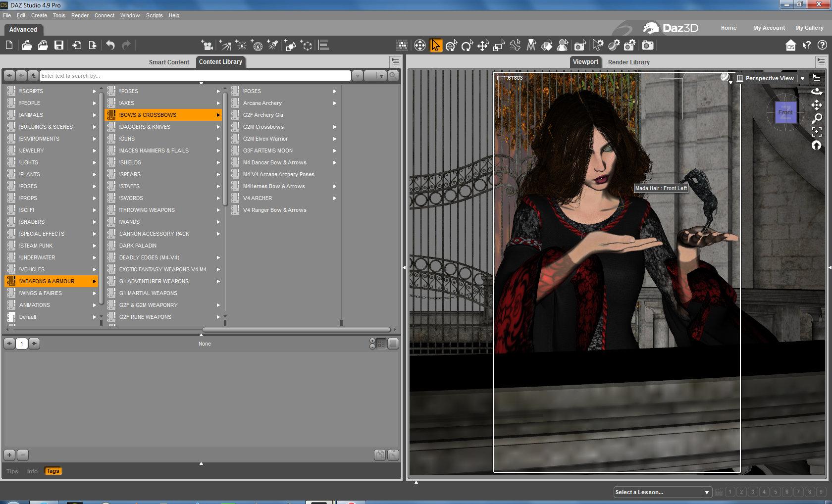Toggle list view for content items

click(x=393, y=344)
